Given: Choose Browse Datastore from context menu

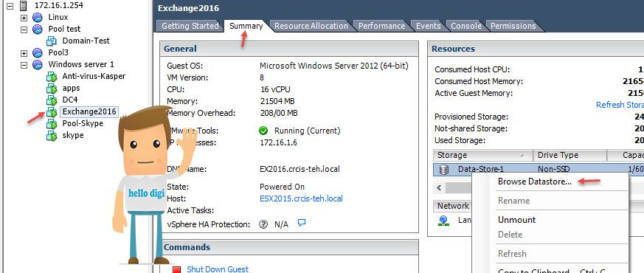Looking at the screenshot, I should point(534,182).
